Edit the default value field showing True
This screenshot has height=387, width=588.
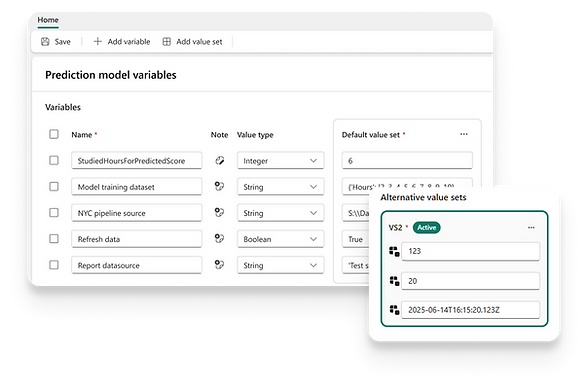coord(356,239)
